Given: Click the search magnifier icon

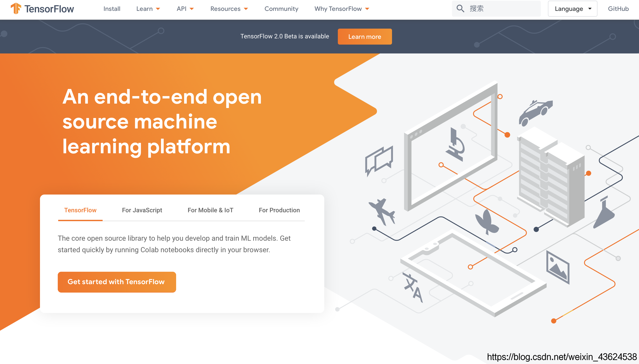Looking at the screenshot, I should 460,8.
